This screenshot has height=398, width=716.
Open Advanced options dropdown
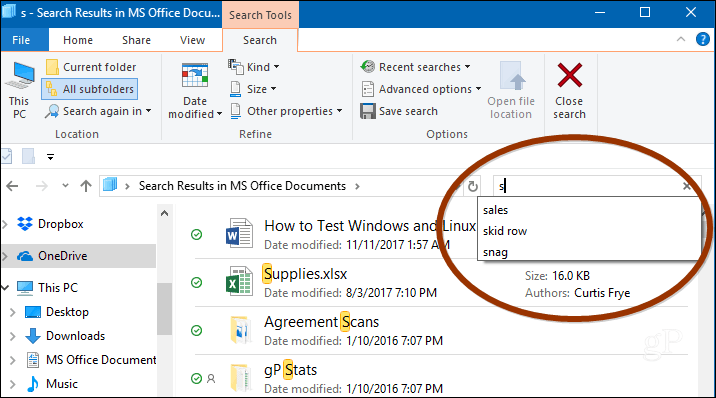click(x=421, y=89)
